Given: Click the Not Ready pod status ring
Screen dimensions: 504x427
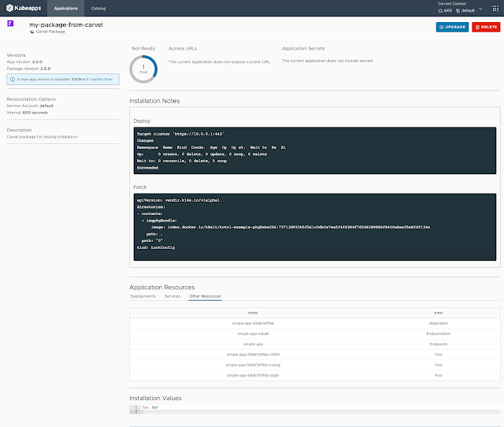Looking at the screenshot, I should point(143,69).
